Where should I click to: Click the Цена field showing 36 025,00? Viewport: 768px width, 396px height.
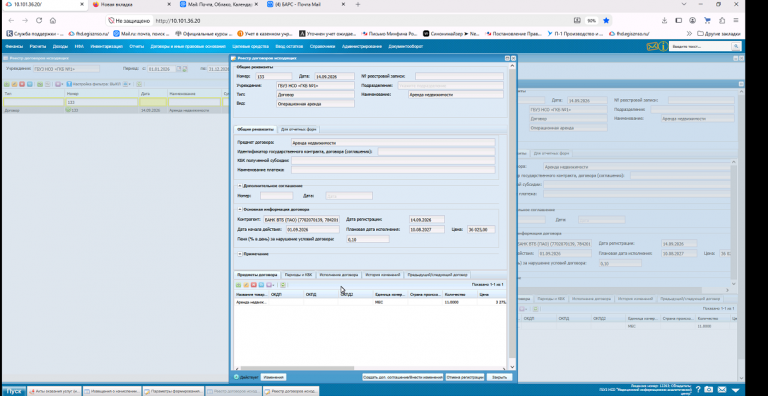coord(480,229)
